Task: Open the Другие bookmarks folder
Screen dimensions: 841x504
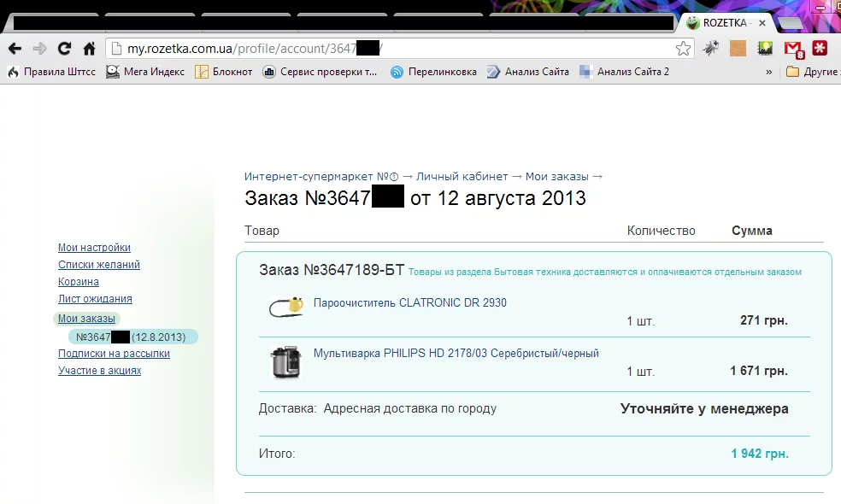Action: point(813,72)
